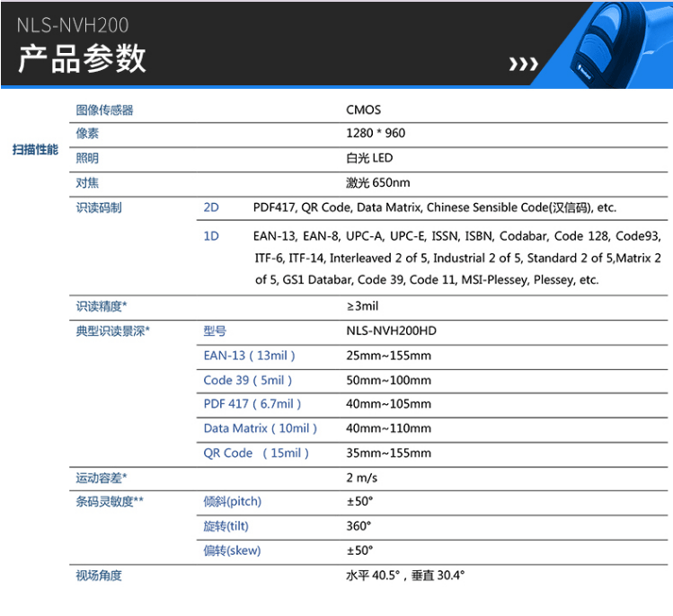Click the 2D sub-label
Viewport: 673px width, 616px height.
pyautogui.click(x=211, y=207)
